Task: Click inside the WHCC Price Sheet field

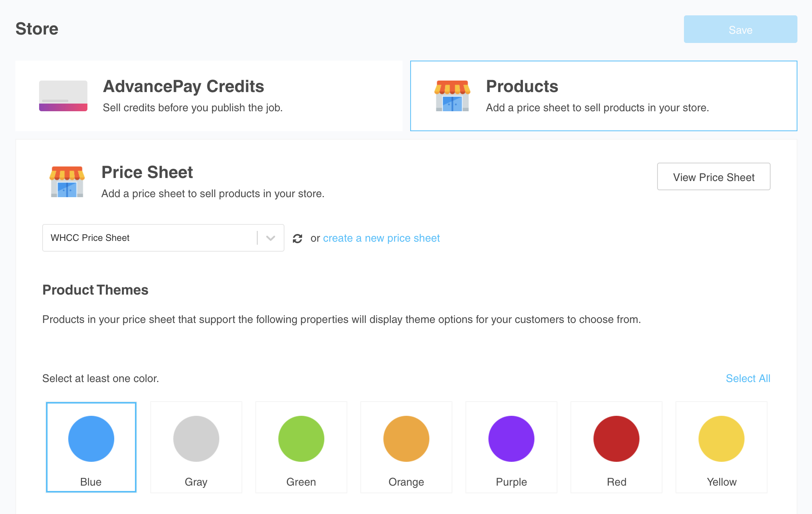Action: 146,238
